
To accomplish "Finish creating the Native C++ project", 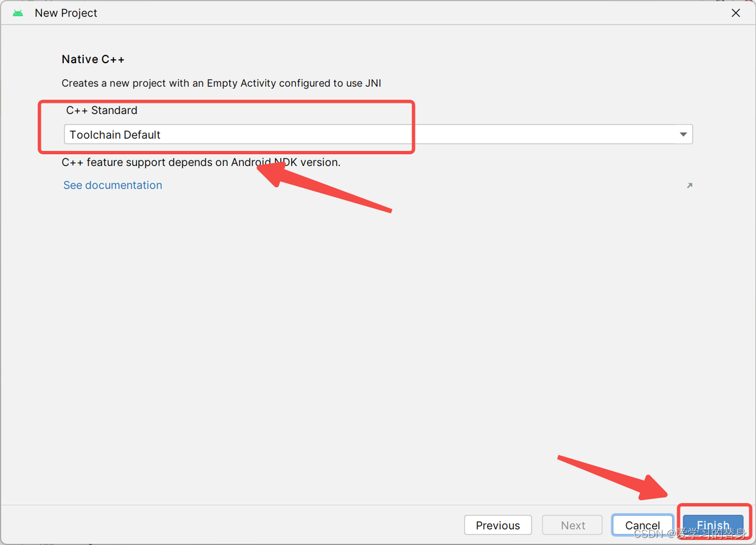I will pyautogui.click(x=713, y=525).
